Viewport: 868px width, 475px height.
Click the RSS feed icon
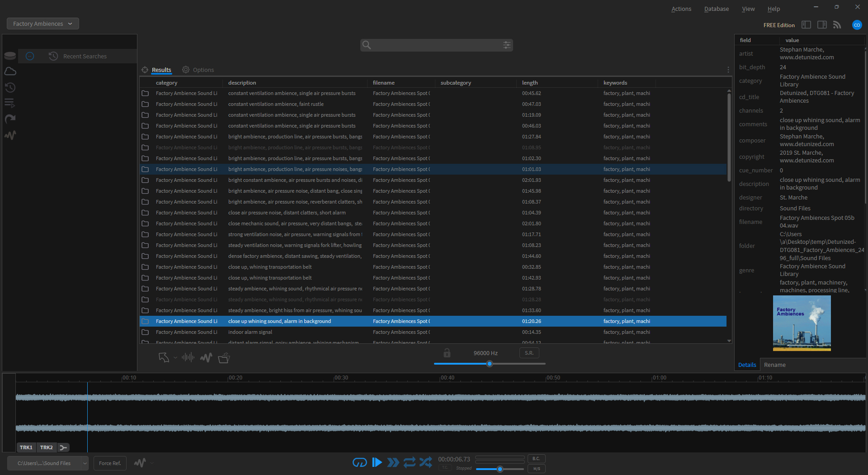tap(837, 25)
